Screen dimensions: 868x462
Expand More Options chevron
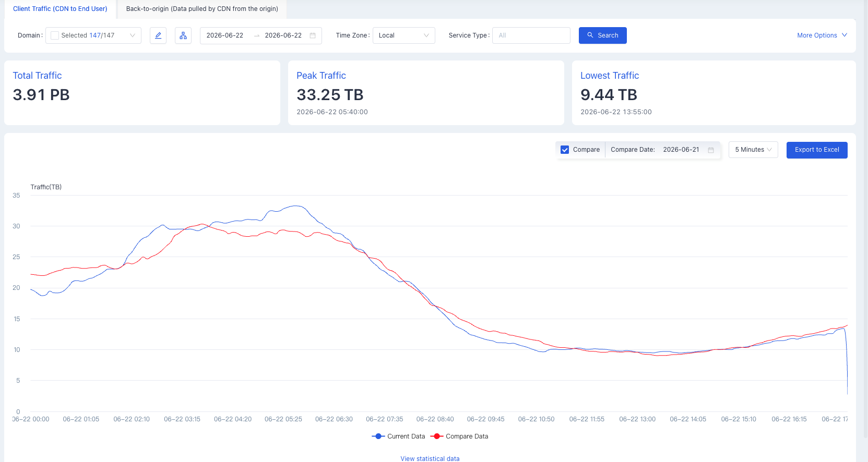pyautogui.click(x=845, y=35)
